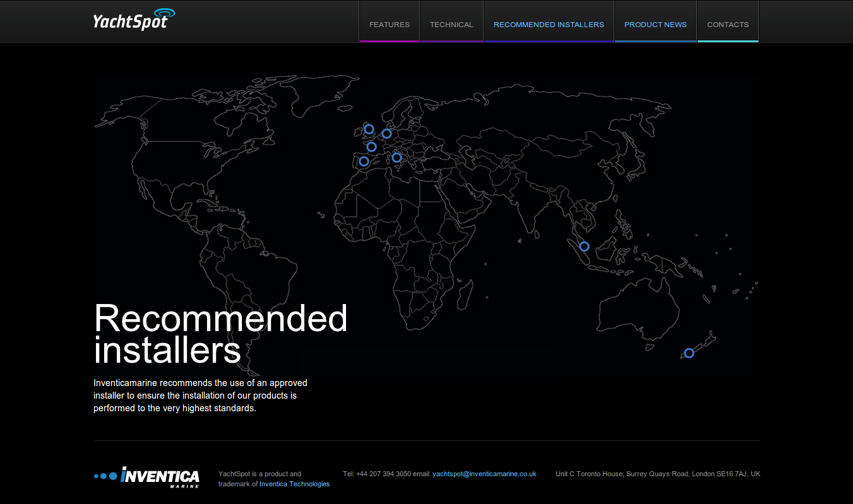853x504 pixels.
Task: Select the installer marker over the Netherlands
Action: pos(387,133)
